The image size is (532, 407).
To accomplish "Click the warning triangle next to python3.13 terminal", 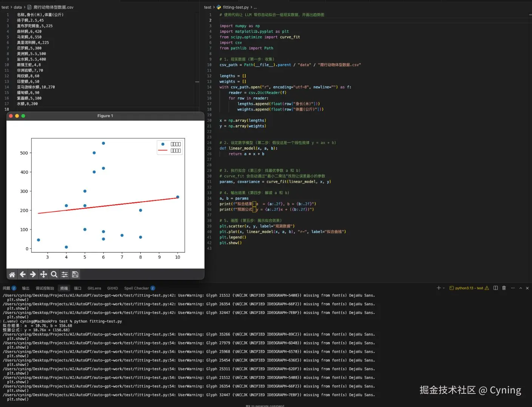I will 487,288.
